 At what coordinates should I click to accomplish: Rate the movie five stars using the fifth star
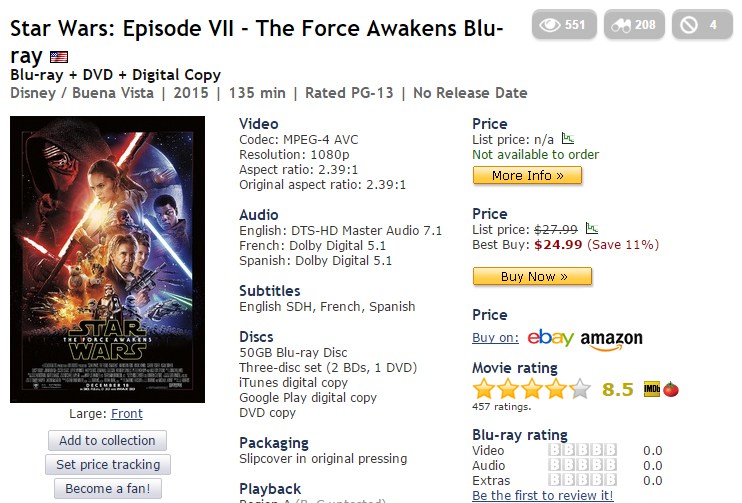pos(580,389)
